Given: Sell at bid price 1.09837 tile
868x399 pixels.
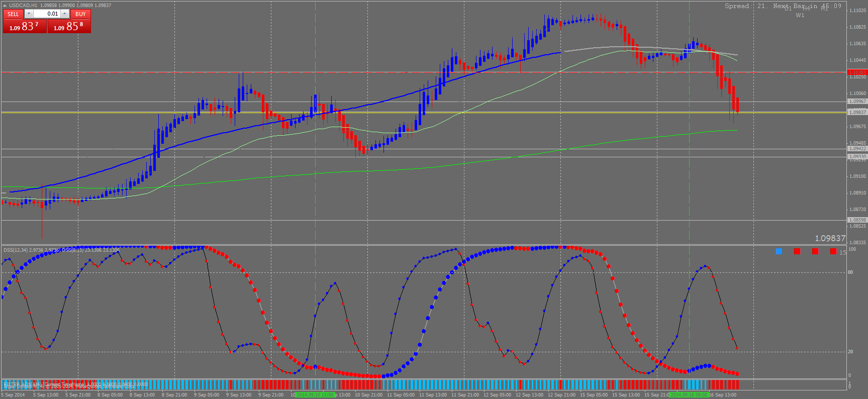Looking at the screenshot, I should pos(25,26).
